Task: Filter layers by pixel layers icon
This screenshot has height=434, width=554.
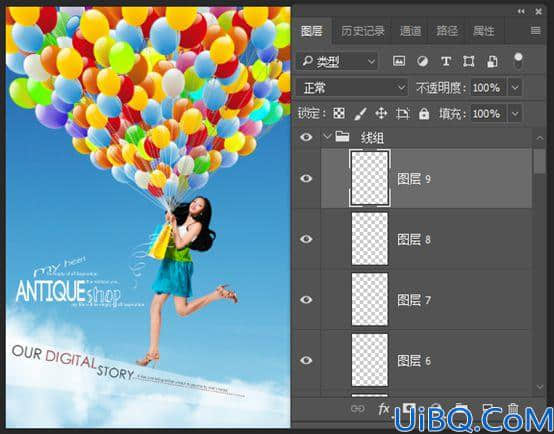Action: pos(399,61)
